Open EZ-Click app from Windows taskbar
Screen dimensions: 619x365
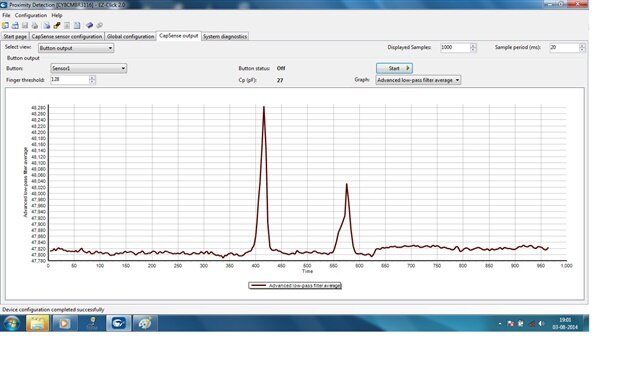[x=118, y=323]
